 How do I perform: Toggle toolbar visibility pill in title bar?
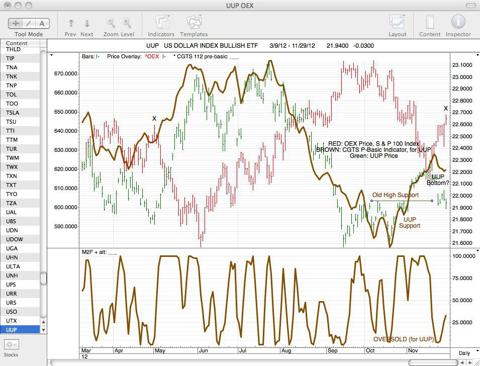click(472, 5)
